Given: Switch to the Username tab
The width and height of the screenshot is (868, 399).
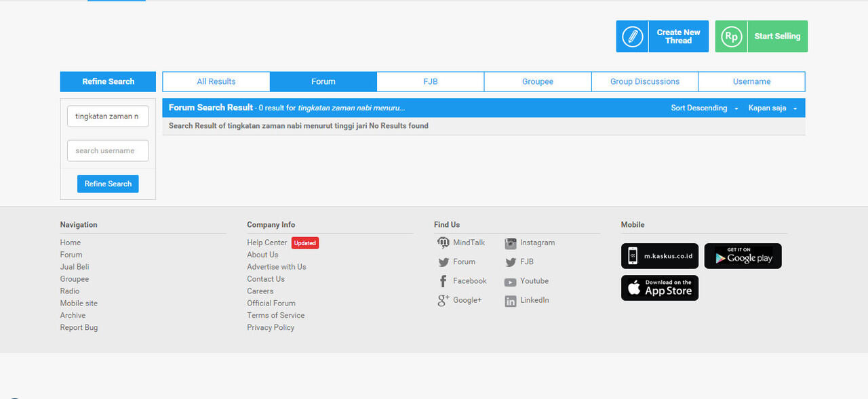Looking at the screenshot, I should click(751, 81).
